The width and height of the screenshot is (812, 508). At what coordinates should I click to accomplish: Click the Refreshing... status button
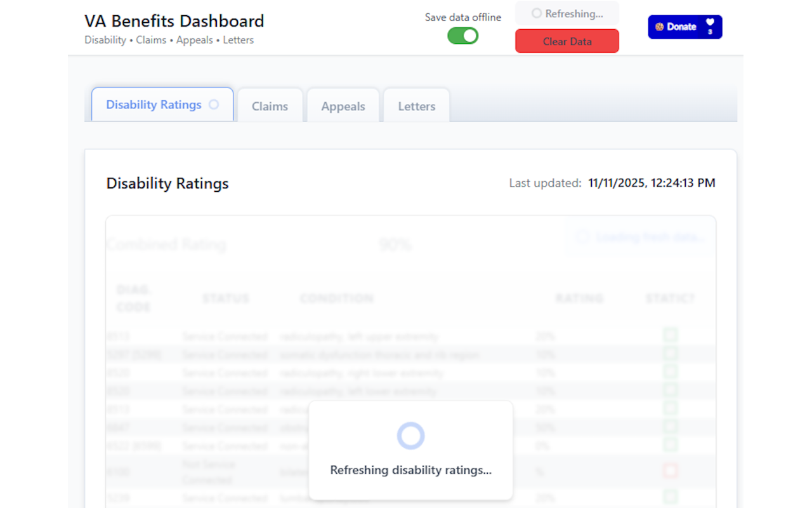[x=567, y=13]
